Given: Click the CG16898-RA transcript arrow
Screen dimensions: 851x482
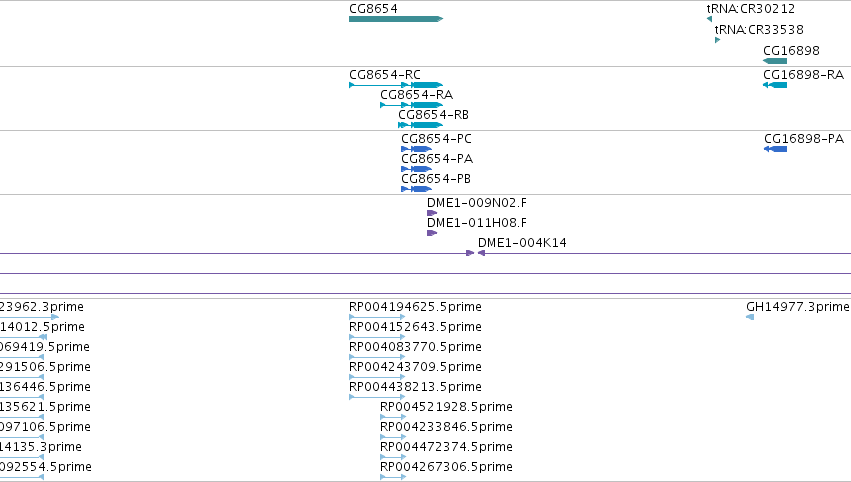Looking at the screenshot, I should click(775, 85).
